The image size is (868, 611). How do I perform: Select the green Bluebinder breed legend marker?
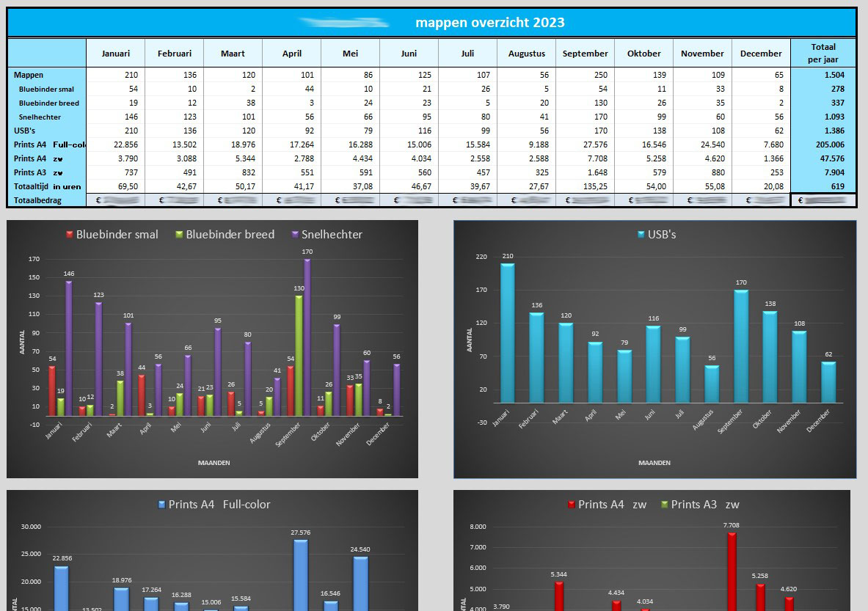179,235
